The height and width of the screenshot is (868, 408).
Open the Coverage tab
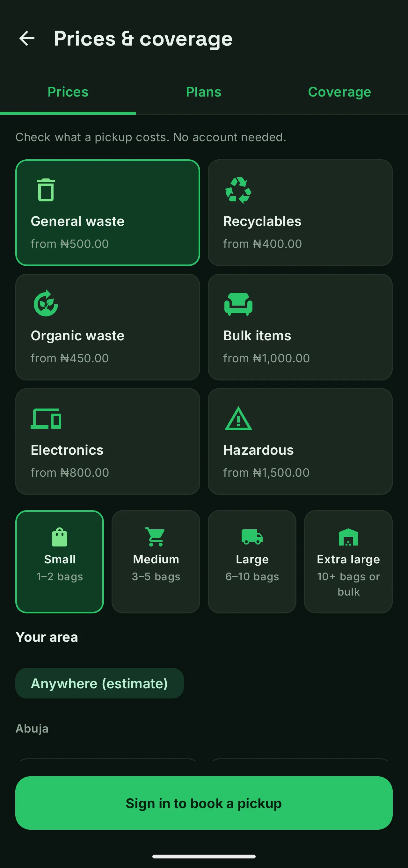pos(339,92)
